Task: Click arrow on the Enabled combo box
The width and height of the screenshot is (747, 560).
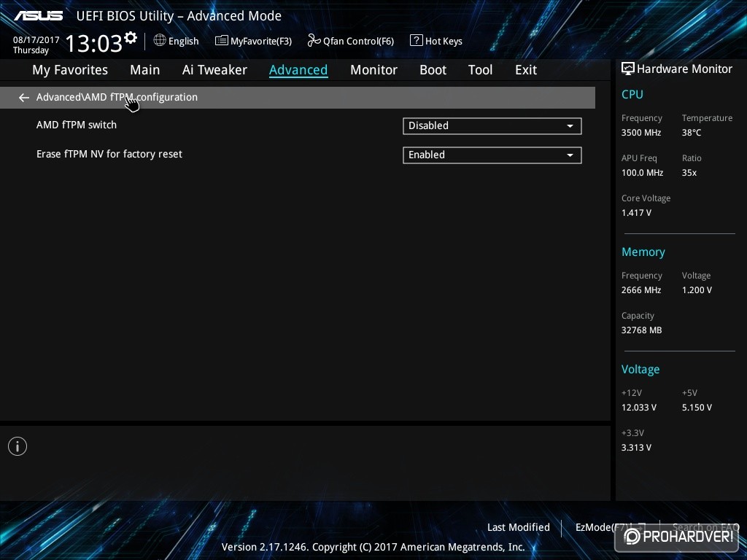Action: point(570,155)
